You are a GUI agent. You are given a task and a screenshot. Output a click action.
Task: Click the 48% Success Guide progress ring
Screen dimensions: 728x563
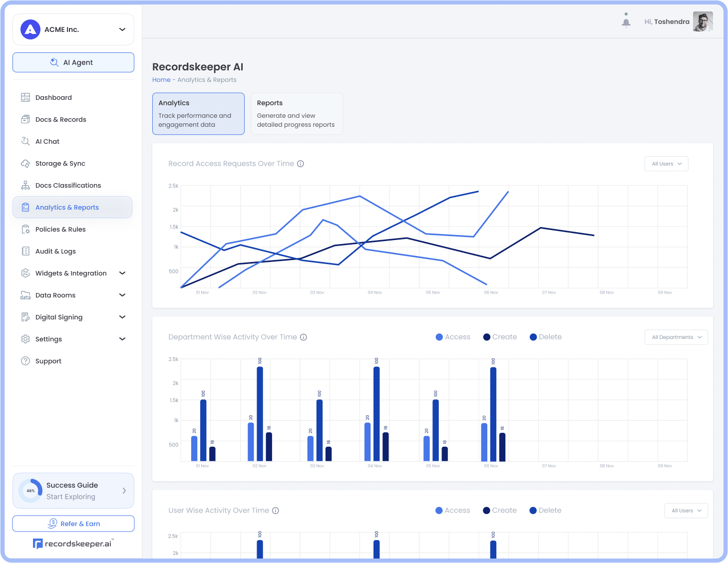pos(30,491)
